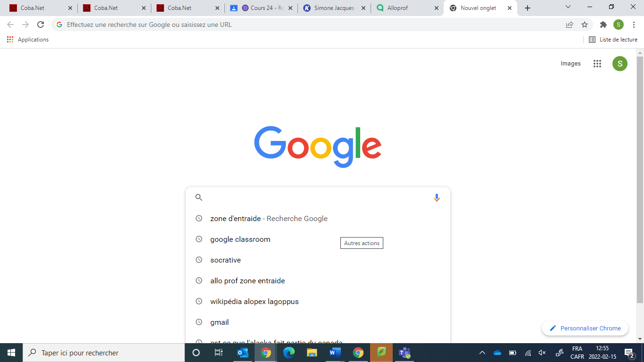Open the Chrome three-dot menu

tap(634, 25)
